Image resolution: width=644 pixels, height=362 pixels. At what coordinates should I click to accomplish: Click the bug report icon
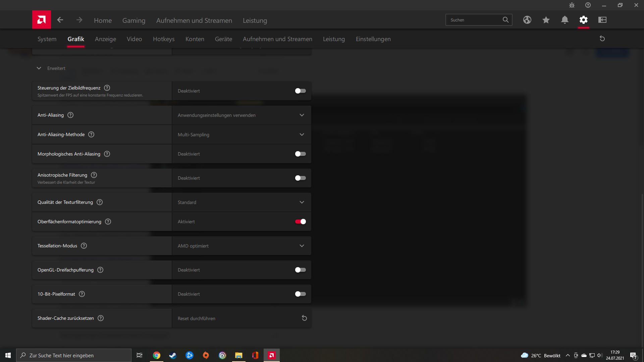(572, 5)
